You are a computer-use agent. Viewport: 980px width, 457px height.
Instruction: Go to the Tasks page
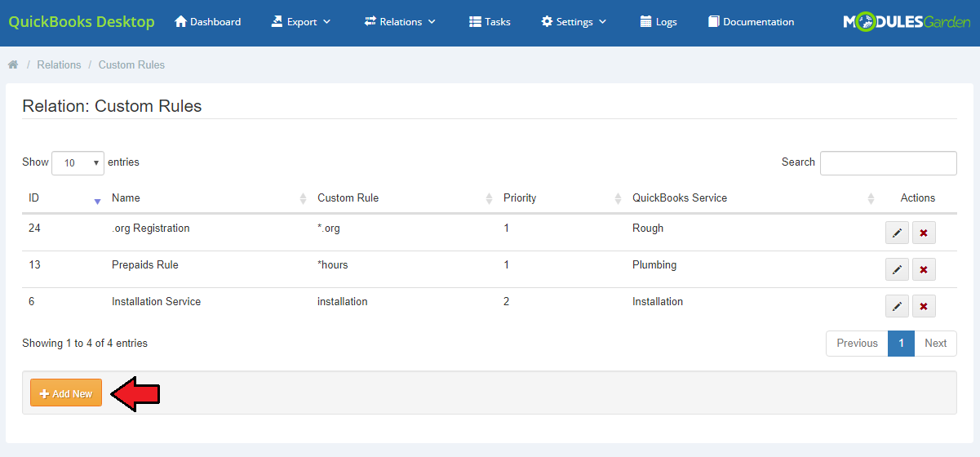pos(490,22)
